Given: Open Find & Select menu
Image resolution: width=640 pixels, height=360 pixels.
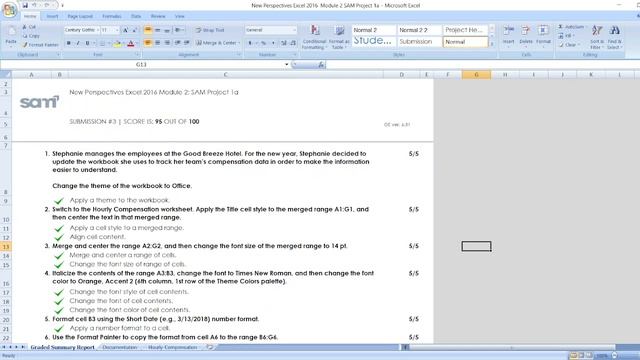Looking at the screenshot, I should coord(614,37).
